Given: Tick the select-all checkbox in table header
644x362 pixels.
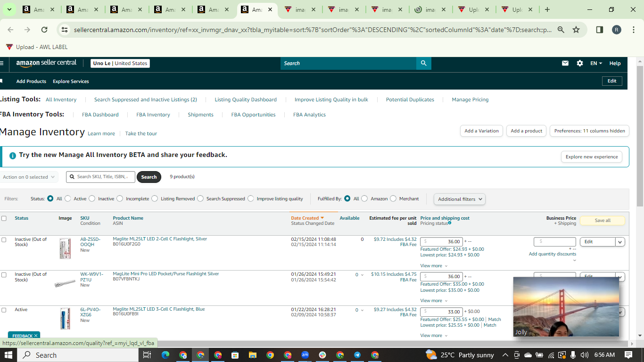Looking at the screenshot, I should click(x=4, y=218).
